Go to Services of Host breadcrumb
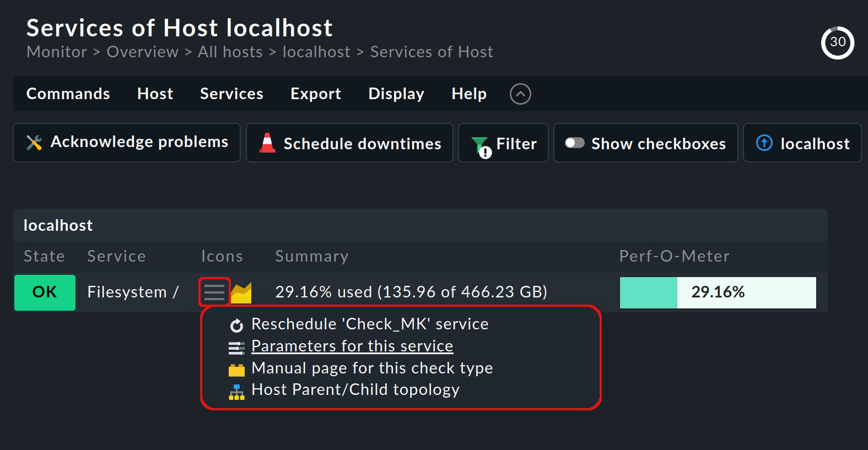The image size is (868, 450). pyautogui.click(x=432, y=52)
